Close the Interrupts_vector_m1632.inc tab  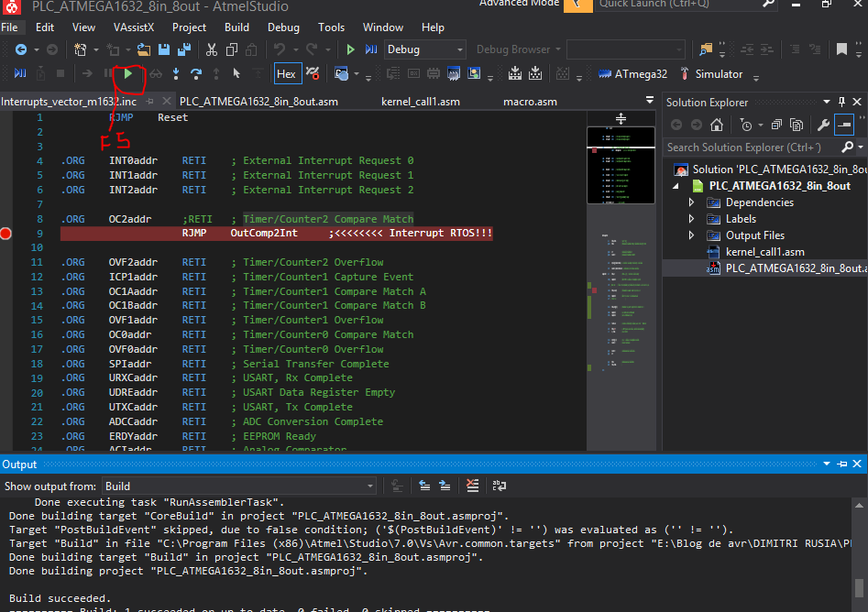tap(167, 102)
